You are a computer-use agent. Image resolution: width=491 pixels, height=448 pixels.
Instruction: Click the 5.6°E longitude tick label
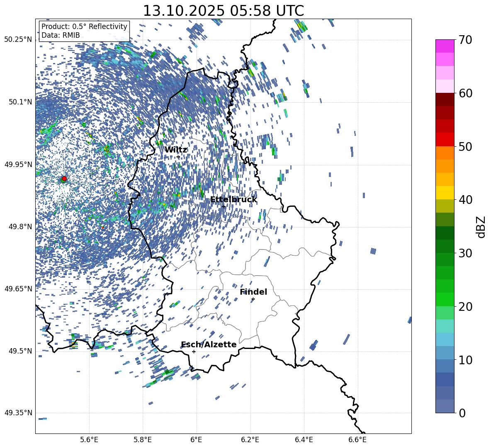tap(89, 440)
